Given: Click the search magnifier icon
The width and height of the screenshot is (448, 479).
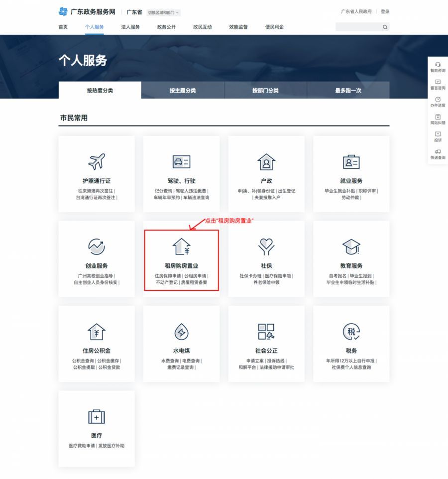Looking at the screenshot, I should (x=385, y=27).
